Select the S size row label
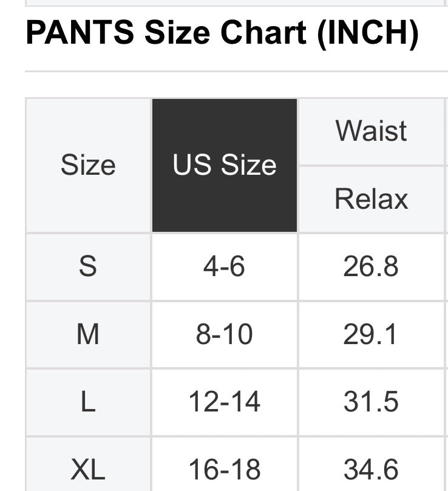The width and height of the screenshot is (448, 491). [88, 266]
